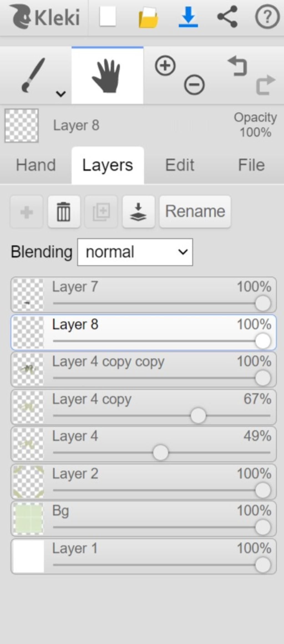Select the Hand tool
This screenshot has width=284, height=644.
coord(107,76)
